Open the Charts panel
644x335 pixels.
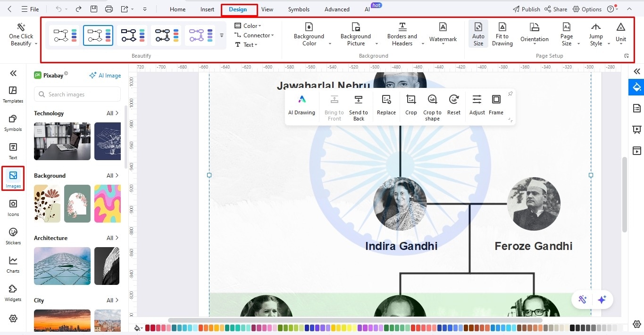coord(13,264)
